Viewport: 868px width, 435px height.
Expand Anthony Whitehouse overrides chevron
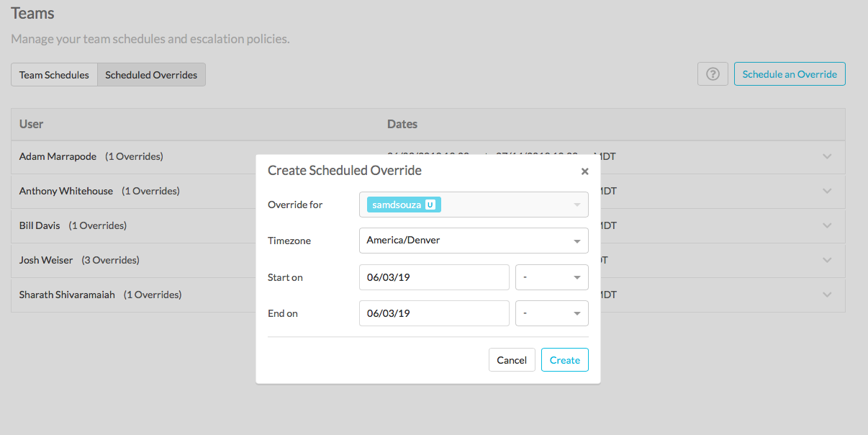pyautogui.click(x=827, y=191)
